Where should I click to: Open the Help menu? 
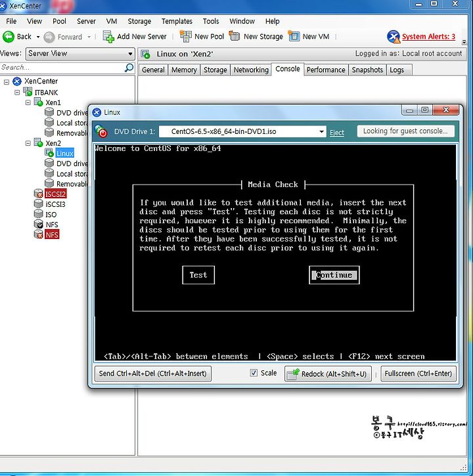272,21
